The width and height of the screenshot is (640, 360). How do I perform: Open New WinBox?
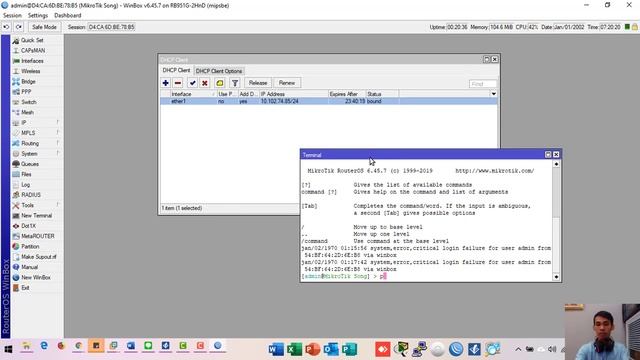pos(36,278)
